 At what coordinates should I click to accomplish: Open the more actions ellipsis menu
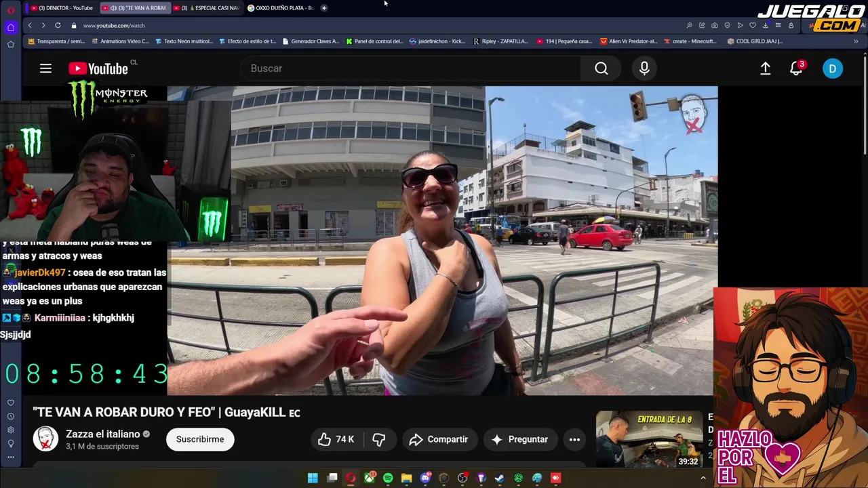(x=574, y=439)
